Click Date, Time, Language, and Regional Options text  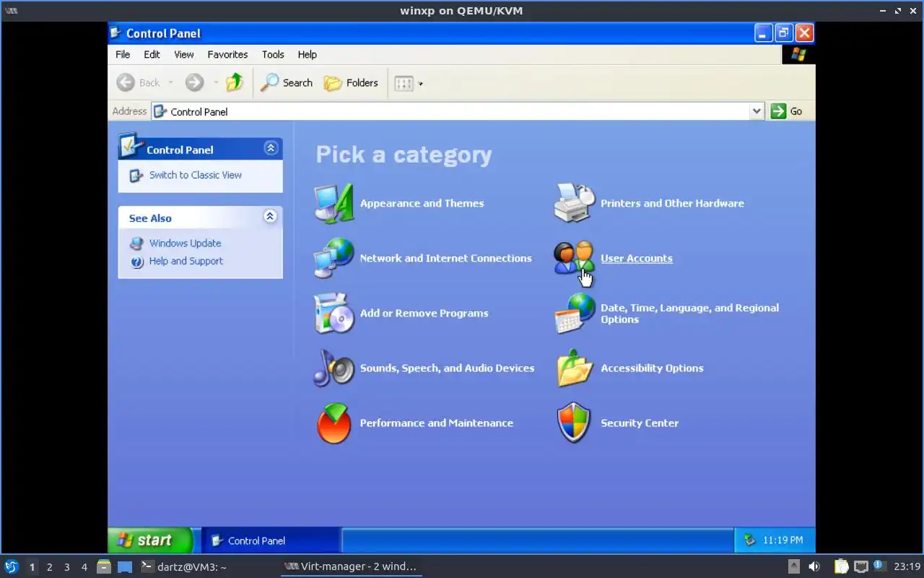coord(689,314)
